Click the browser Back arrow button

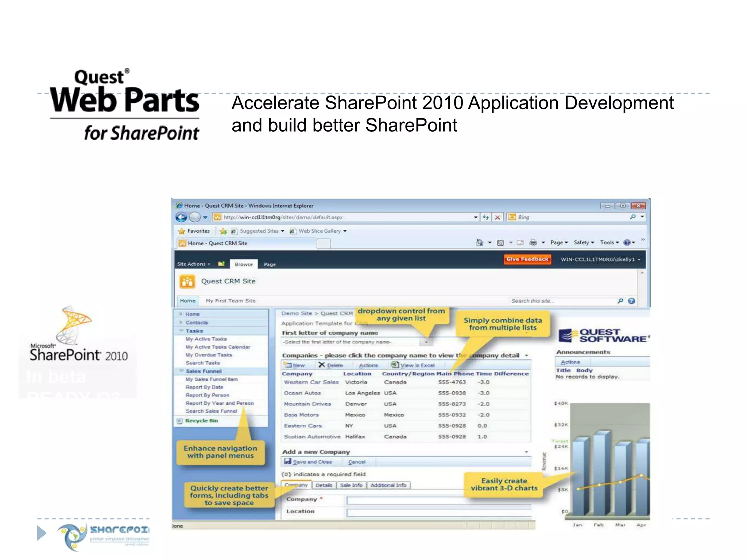181,217
